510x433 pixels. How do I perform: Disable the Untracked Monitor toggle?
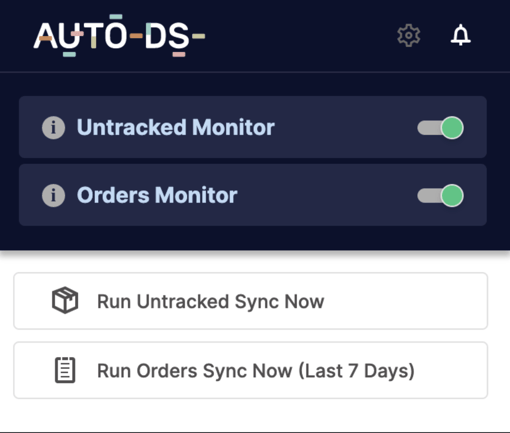click(440, 128)
